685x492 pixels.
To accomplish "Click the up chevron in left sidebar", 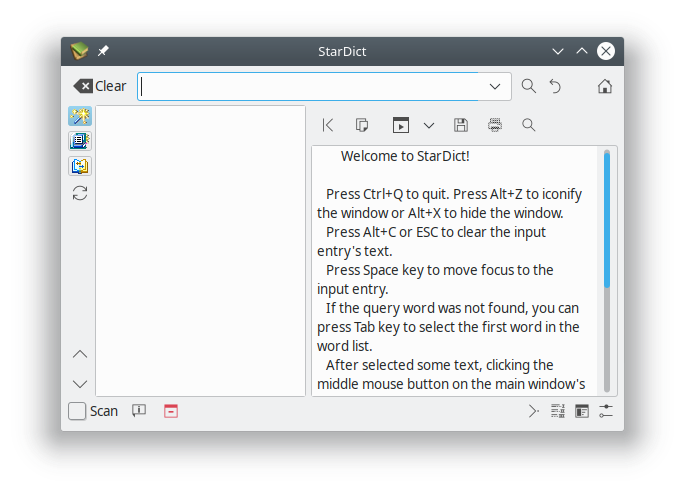I will tap(80, 354).
